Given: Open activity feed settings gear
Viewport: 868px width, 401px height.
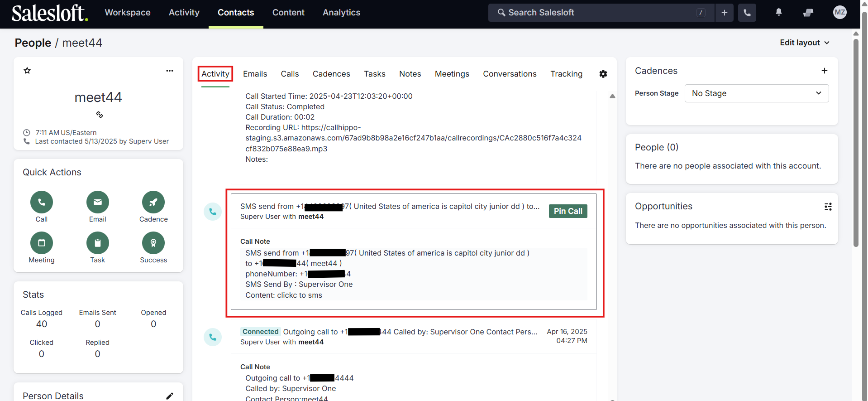Looking at the screenshot, I should [603, 74].
